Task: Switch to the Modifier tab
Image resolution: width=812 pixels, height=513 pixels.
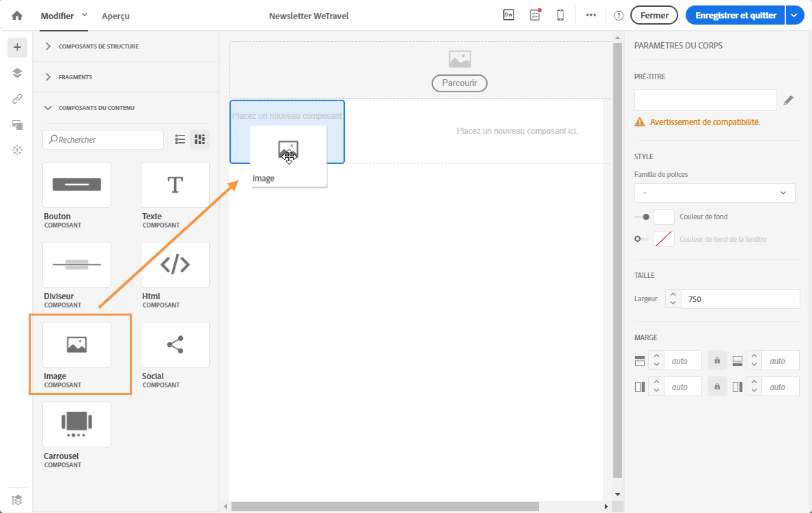Action: pos(57,16)
